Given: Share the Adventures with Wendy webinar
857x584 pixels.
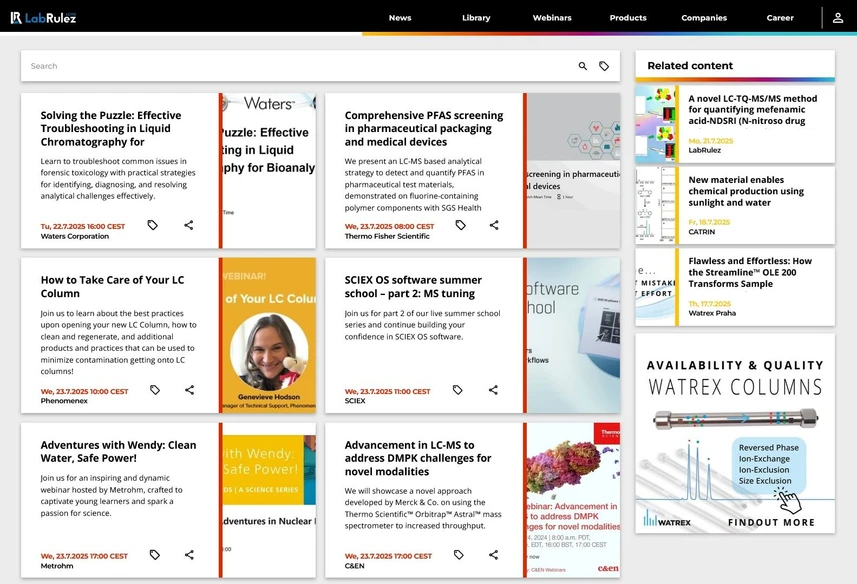Looking at the screenshot, I should (x=189, y=554).
